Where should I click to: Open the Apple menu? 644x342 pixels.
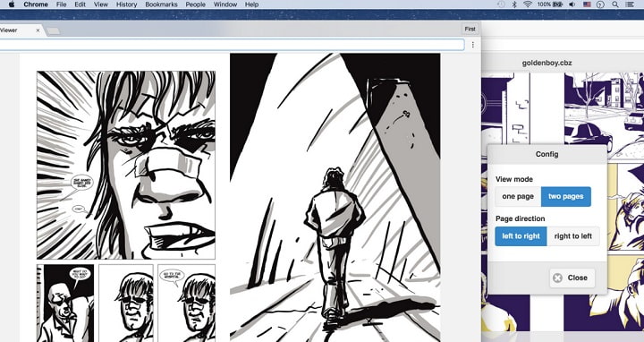[12, 4]
